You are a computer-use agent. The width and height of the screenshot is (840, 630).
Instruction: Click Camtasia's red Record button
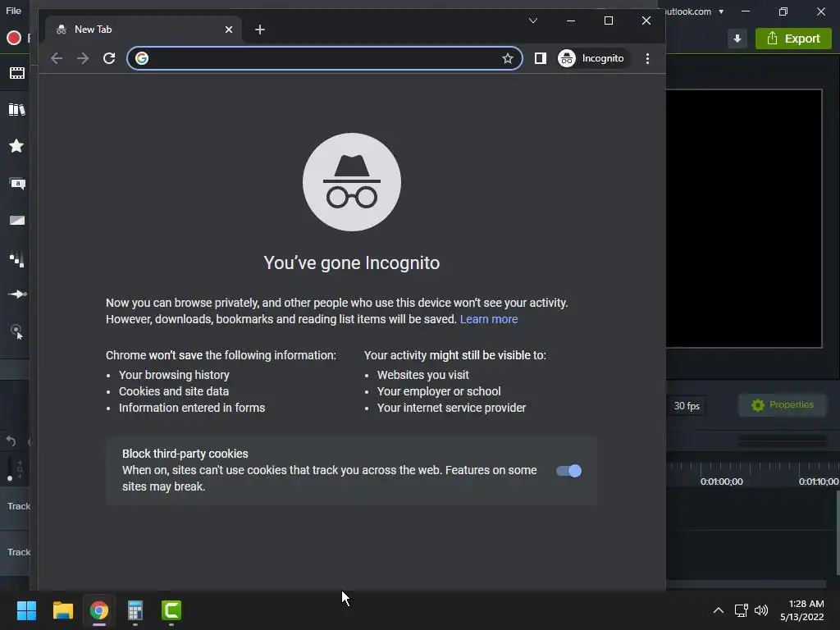click(x=14, y=38)
